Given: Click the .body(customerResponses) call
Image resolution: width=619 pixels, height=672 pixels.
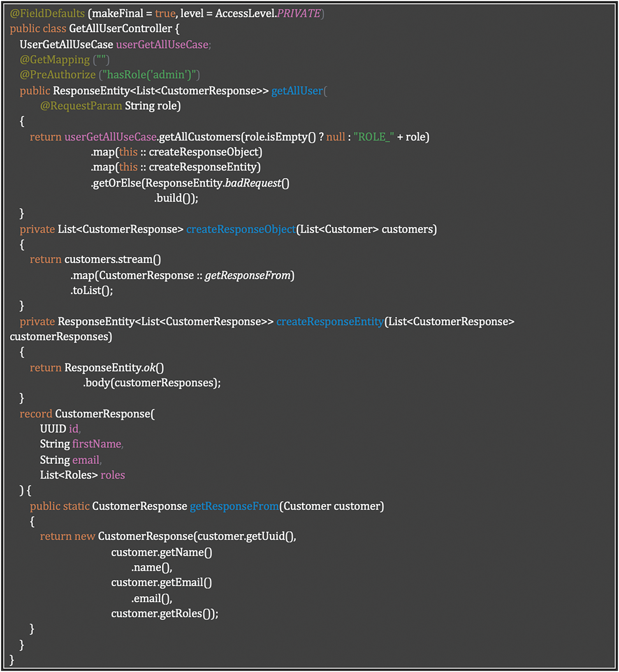Looking at the screenshot, I should [152, 383].
